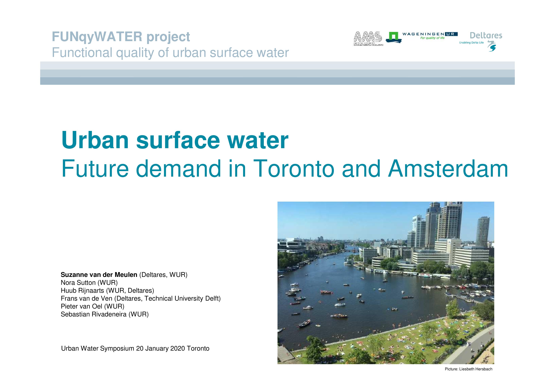Click the 'Picture: Liesbeth Hersbach' credit
The height and width of the screenshot is (392, 555).
(x=468, y=369)
